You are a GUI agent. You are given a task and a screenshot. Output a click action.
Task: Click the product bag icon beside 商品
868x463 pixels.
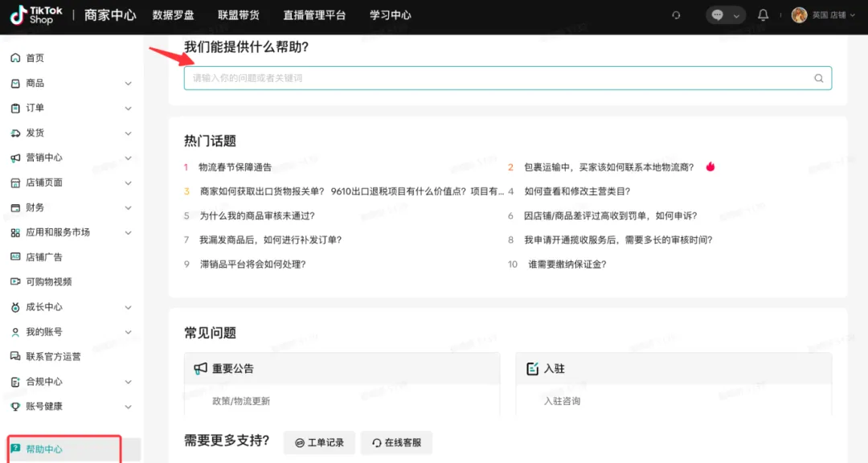coord(15,83)
